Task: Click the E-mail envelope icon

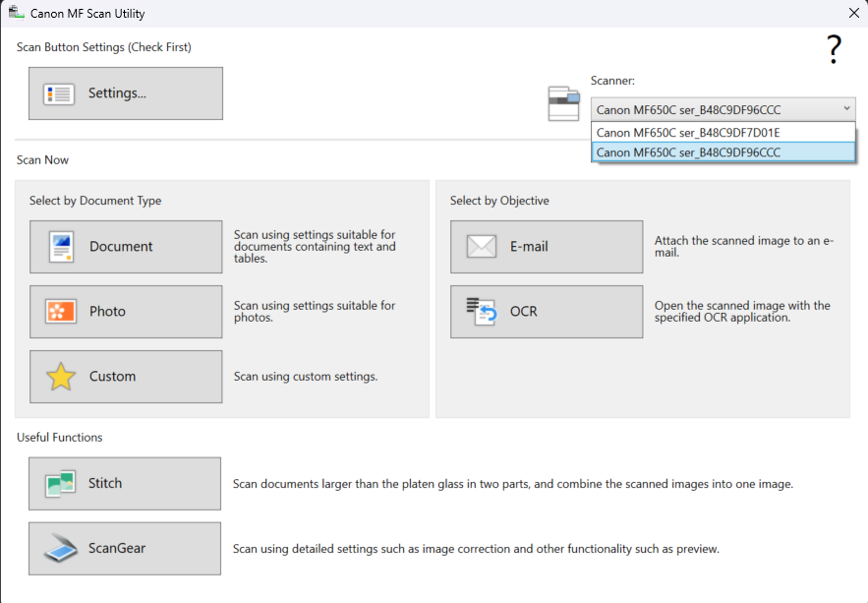Action: point(481,246)
